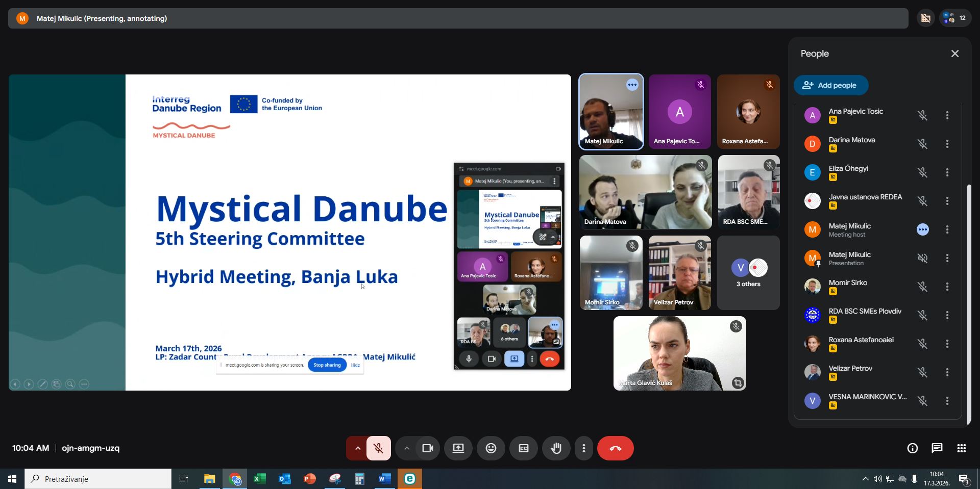Unmute the microphone

coord(378,448)
